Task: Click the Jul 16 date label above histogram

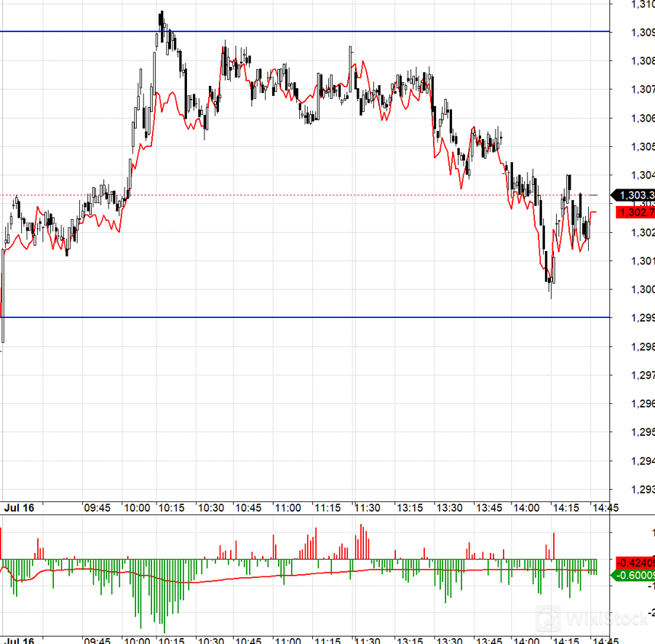Action: pyautogui.click(x=20, y=507)
